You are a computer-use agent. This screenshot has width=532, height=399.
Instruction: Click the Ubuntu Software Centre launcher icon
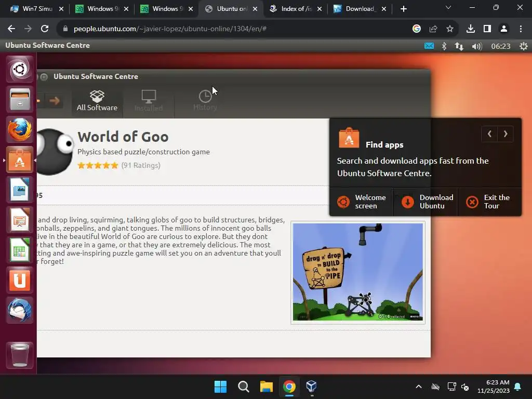coord(19,160)
